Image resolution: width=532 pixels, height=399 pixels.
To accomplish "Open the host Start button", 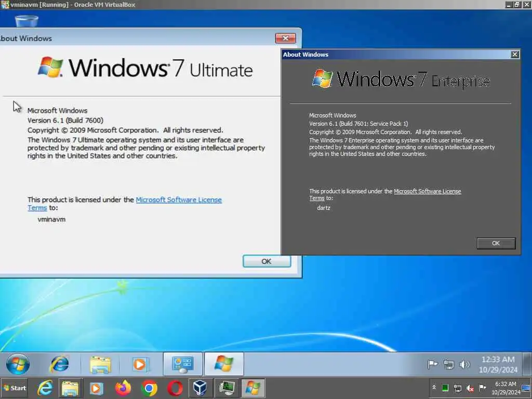I will pos(14,388).
